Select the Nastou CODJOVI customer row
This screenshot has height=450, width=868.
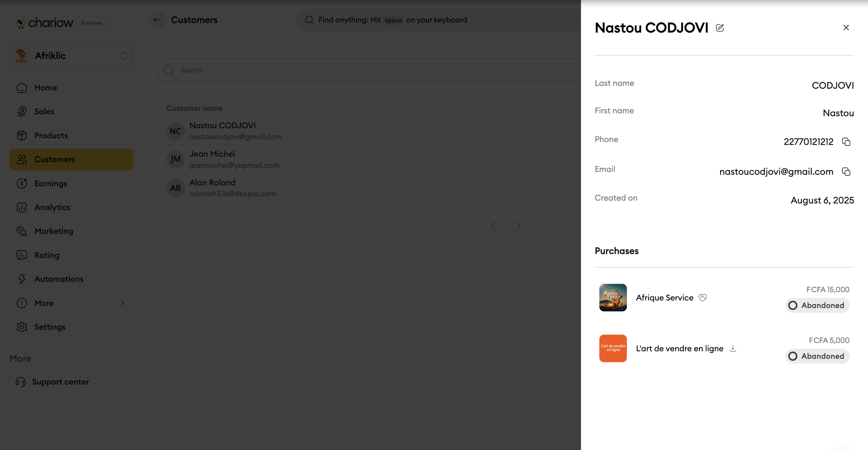[369, 131]
